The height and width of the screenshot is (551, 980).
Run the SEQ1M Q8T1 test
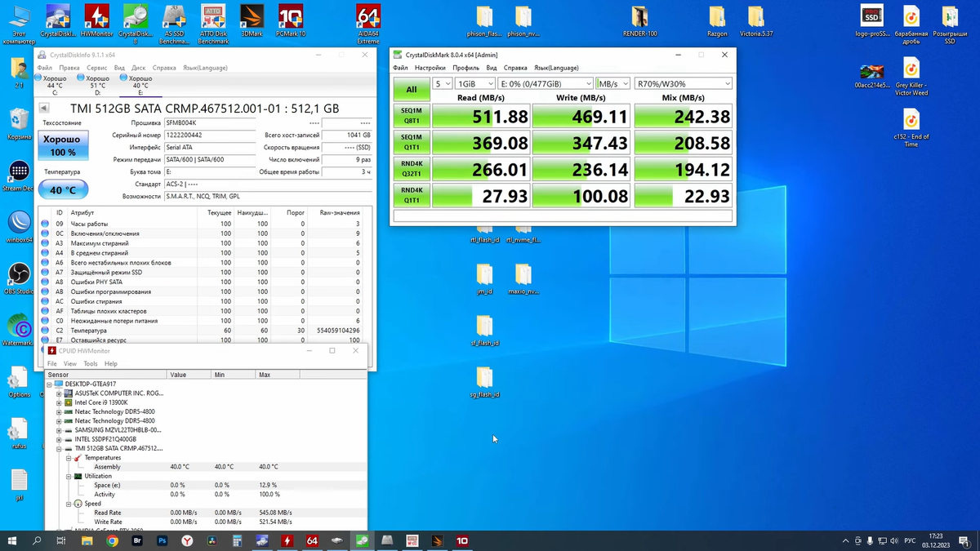411,117
